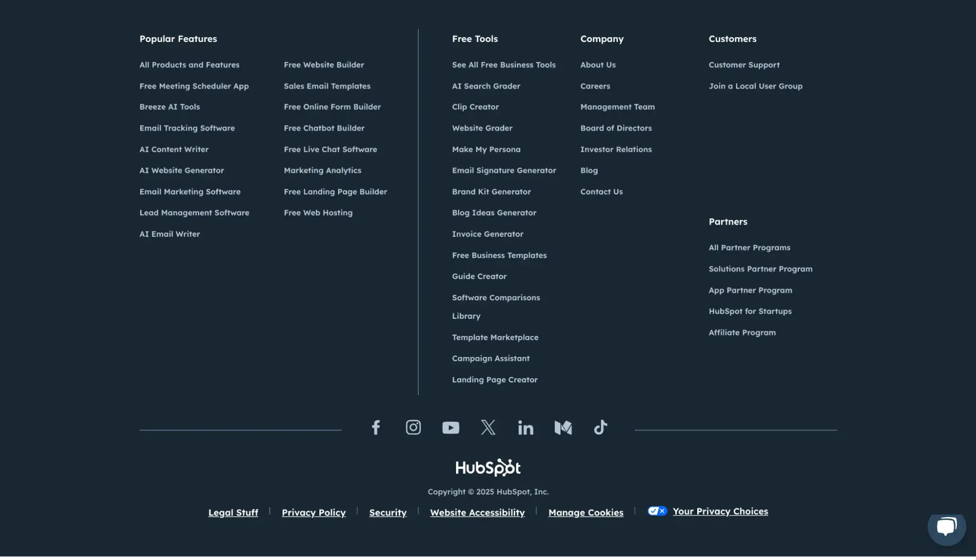Image resolution: width=976 pixels, height=560 pixels.
Task: Open the Blog link under Company
Action: click(x=589, y=171)
